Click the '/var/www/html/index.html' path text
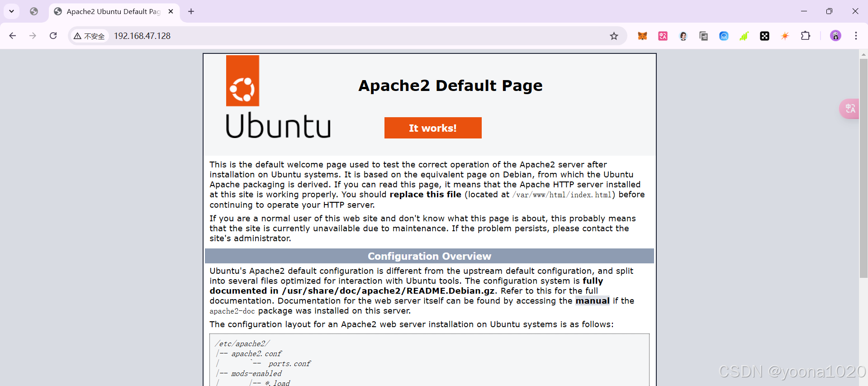This screenshot has width=868, height=386. [562, 195]
